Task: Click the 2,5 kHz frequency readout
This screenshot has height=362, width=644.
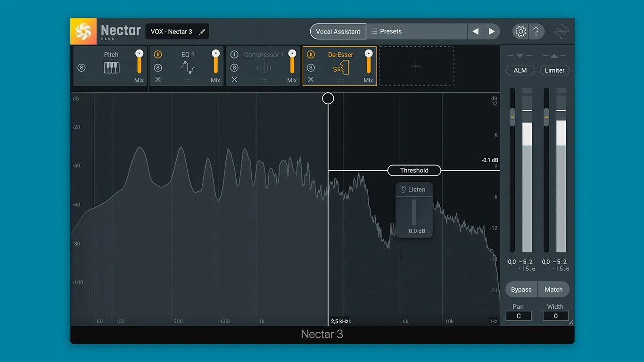Action: [x=339, y=321]
